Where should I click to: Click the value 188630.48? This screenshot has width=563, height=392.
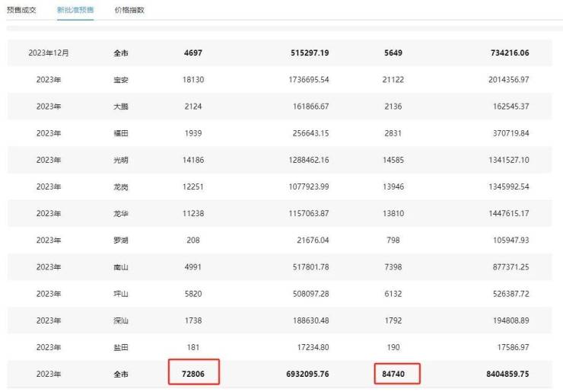[x=311, y=320]
